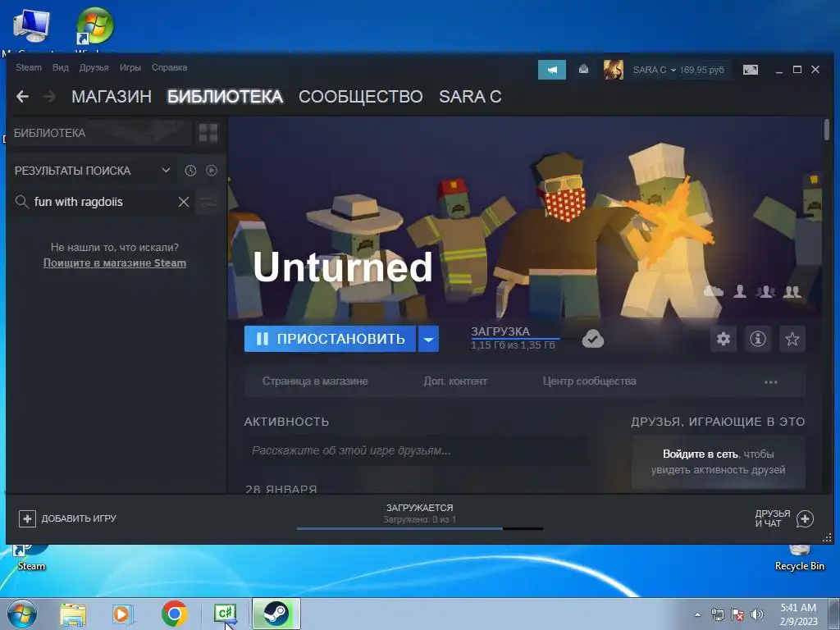
Task: Click the wallet balance 169,95 руб
Action: point(702,71)
